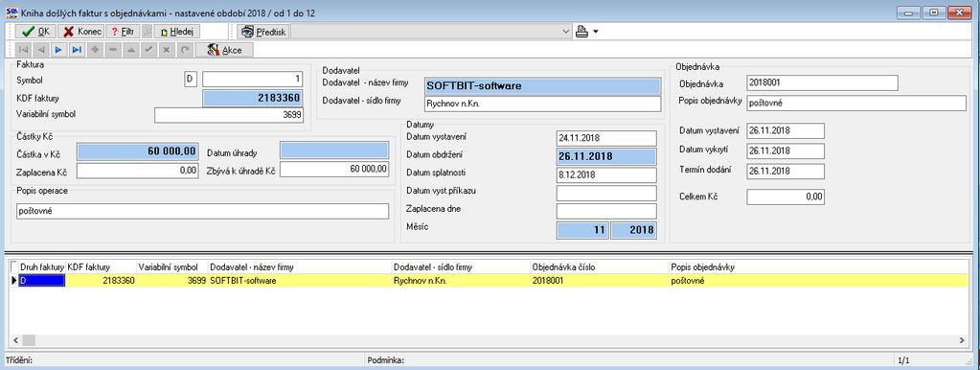This screenshot has height=370, width=980.
Task: Click the Měsíc year field 2018
Action: point(634,231)
